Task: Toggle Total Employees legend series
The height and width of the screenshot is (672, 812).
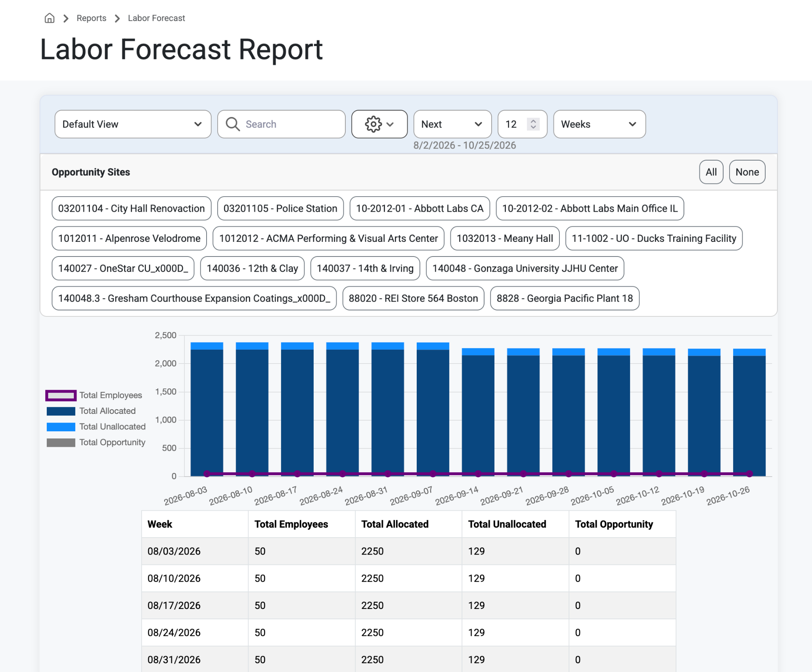Action: [x=94, y=395]
